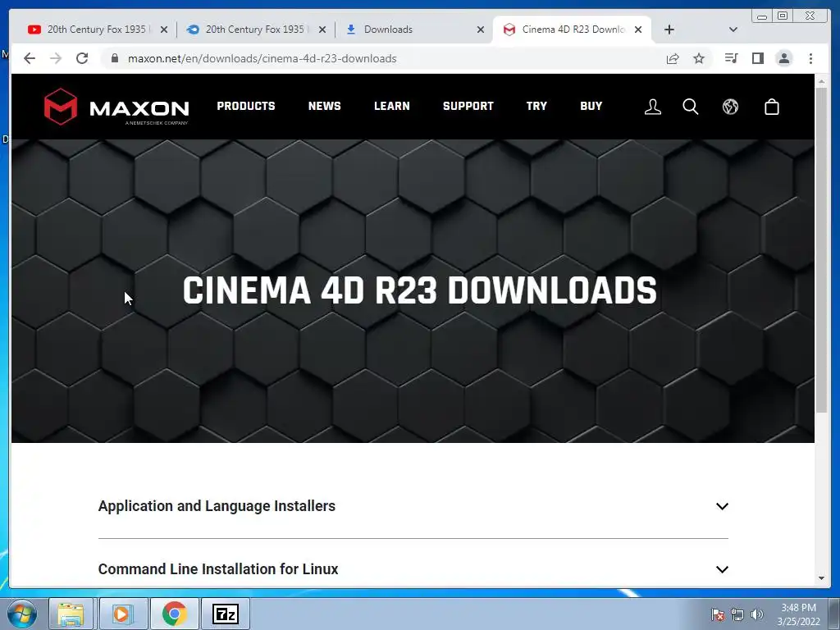Close the YouTube 20th Century Fox tab
840x630 pixels.
tap(164, 30)
